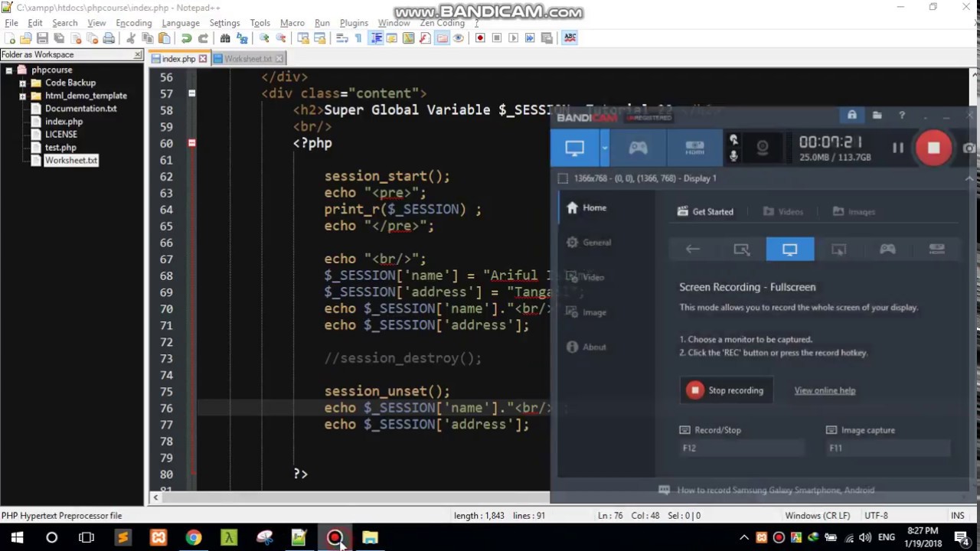Click the back arrow in Bandicam Get Started

click(x=692, y=249)
